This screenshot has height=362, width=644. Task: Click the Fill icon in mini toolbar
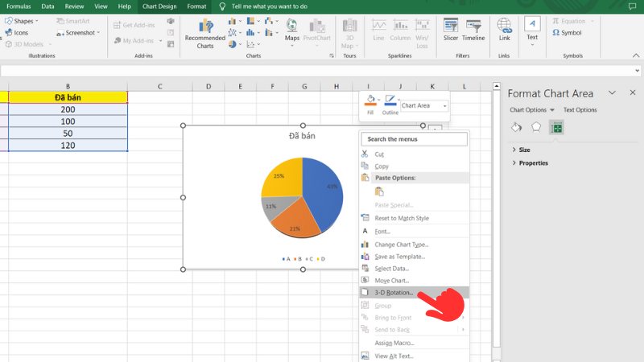point(369,101)
